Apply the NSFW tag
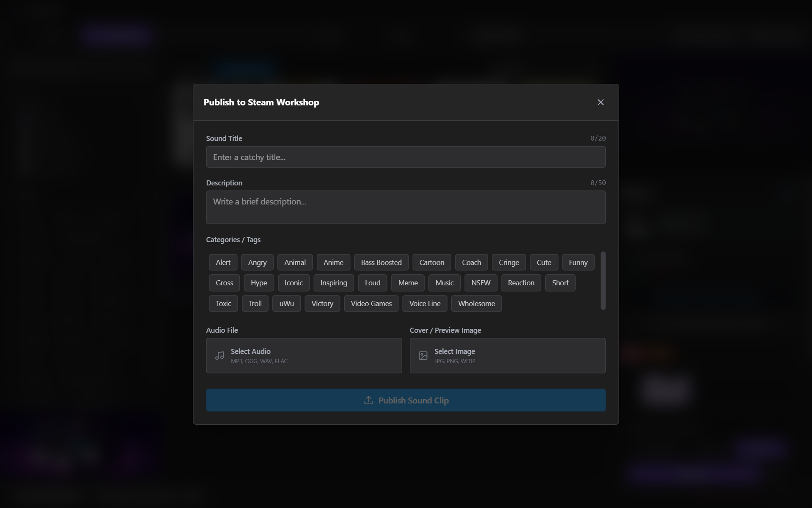The height and width of the screenshot is (508, 812). coord(481,283)
